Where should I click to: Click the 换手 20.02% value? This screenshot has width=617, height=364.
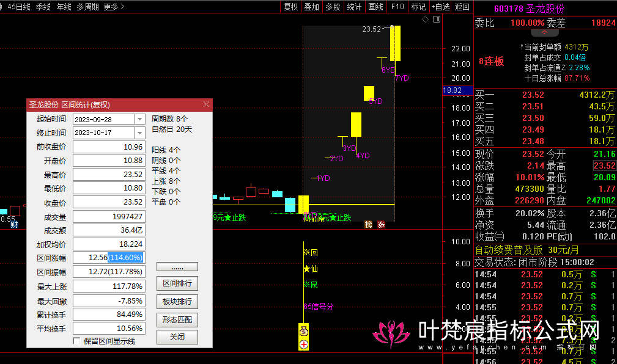(530, 213)
